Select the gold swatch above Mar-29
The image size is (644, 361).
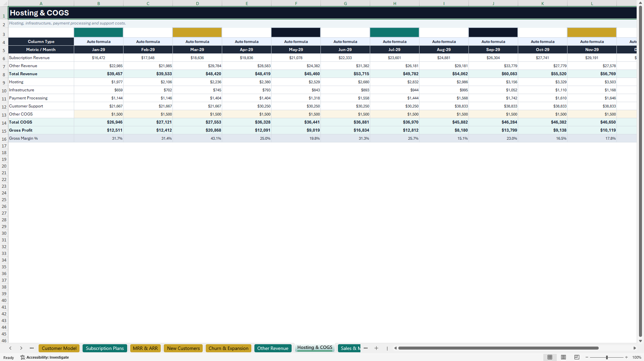click(x=197, y=33)
